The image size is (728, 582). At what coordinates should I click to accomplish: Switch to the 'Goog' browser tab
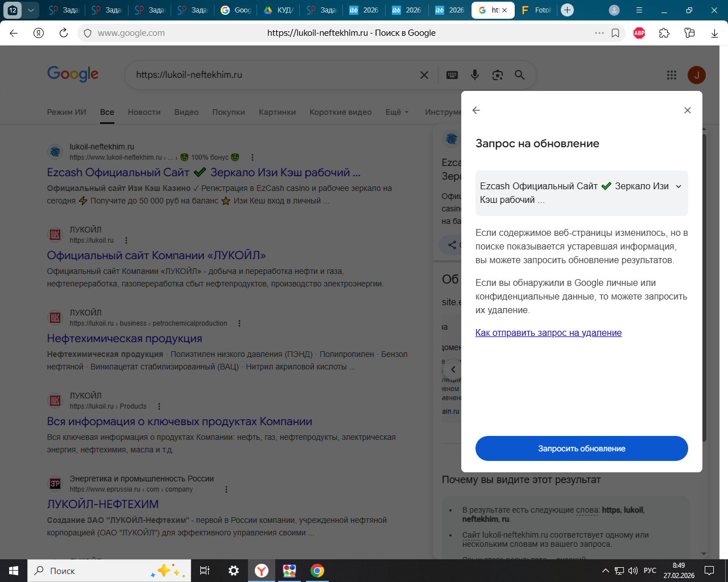[236, 10]
